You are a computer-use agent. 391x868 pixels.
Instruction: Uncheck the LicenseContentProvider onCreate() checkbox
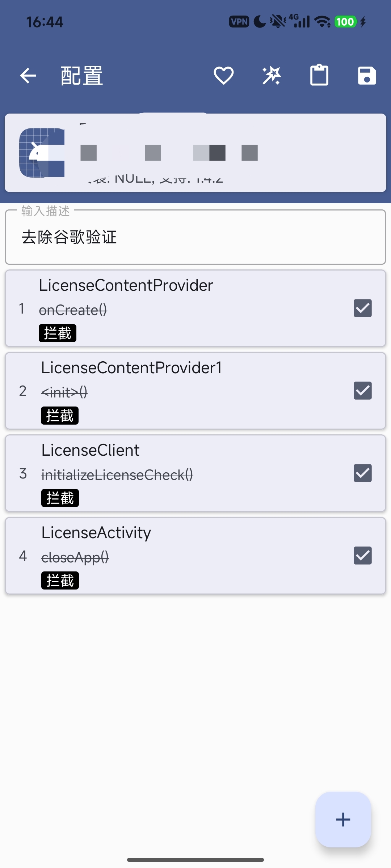pyautogui.click(x=362, y=308)
